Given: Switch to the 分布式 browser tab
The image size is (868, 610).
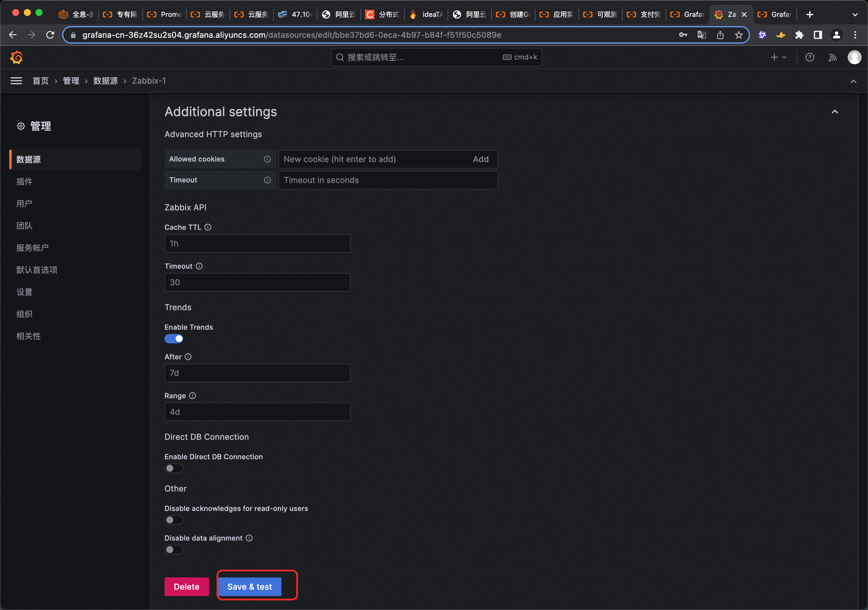Looking at the screenshot, I should (383, 15).
